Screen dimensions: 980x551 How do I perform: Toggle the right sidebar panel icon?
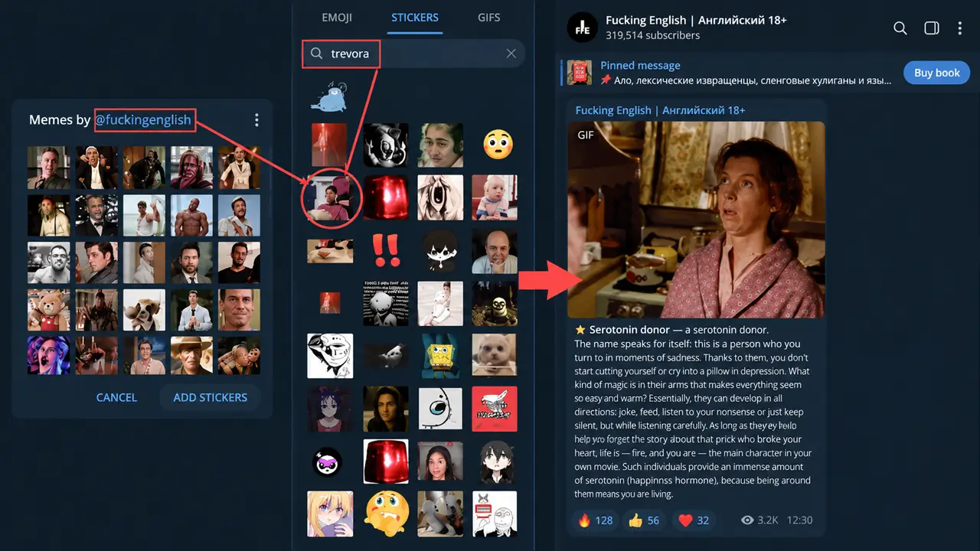point(932,28)
